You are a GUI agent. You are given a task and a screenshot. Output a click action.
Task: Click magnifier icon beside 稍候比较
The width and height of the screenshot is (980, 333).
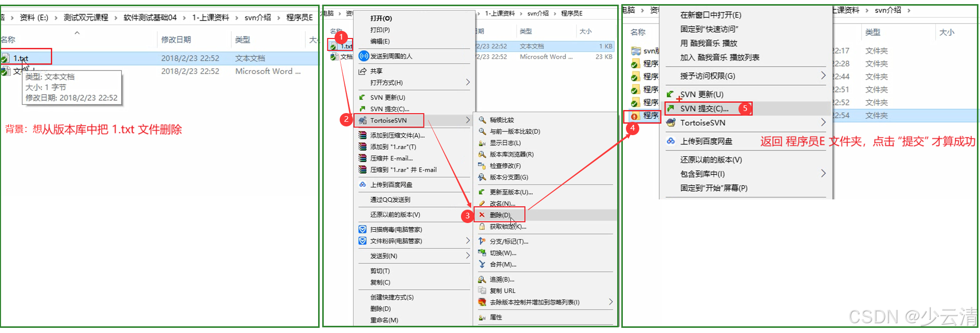coord(482,120)
